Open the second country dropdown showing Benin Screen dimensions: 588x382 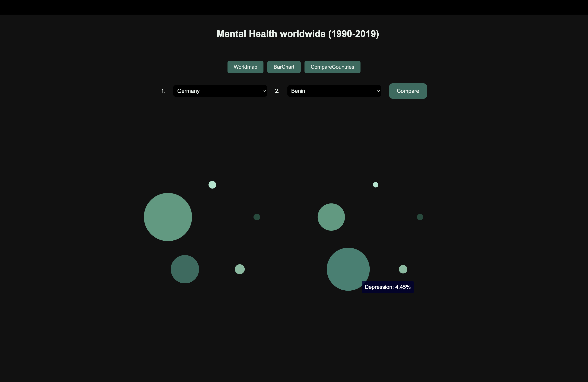pos(334,91)
